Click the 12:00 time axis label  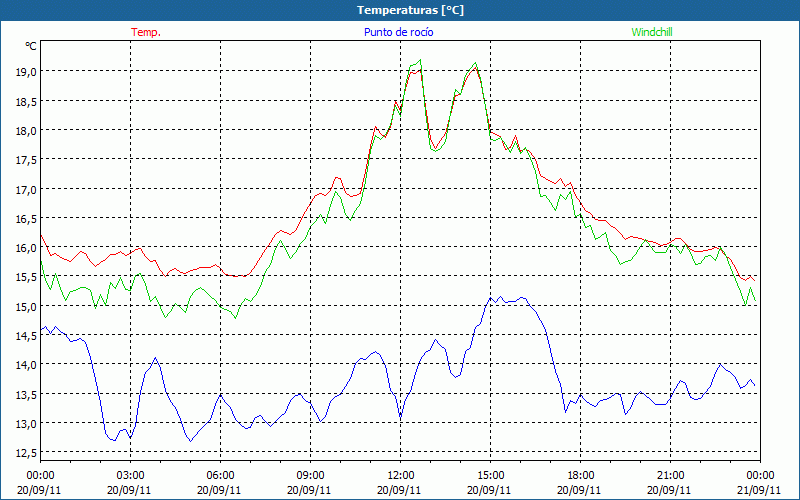(401, 476)
